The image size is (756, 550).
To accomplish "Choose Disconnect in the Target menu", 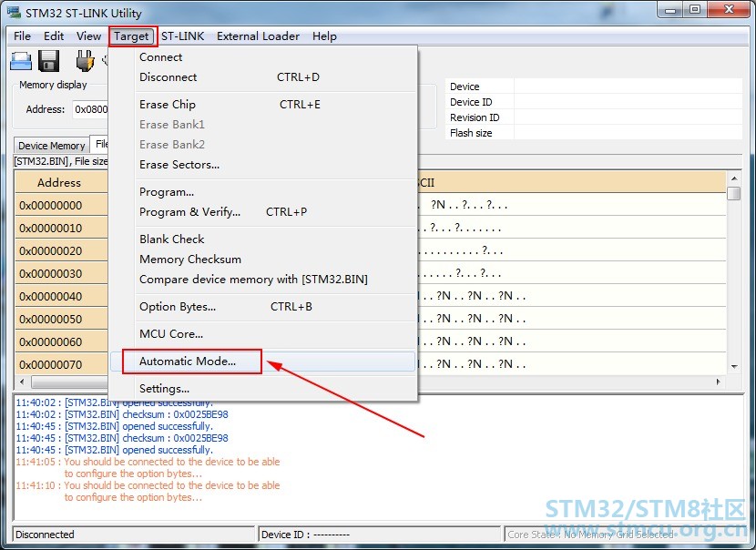I will [263, 77].
